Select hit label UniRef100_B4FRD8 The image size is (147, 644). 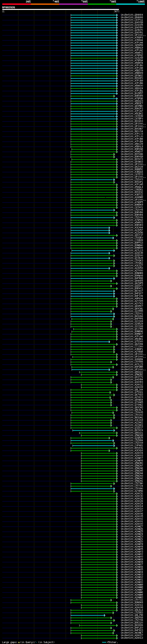(132, 278)
